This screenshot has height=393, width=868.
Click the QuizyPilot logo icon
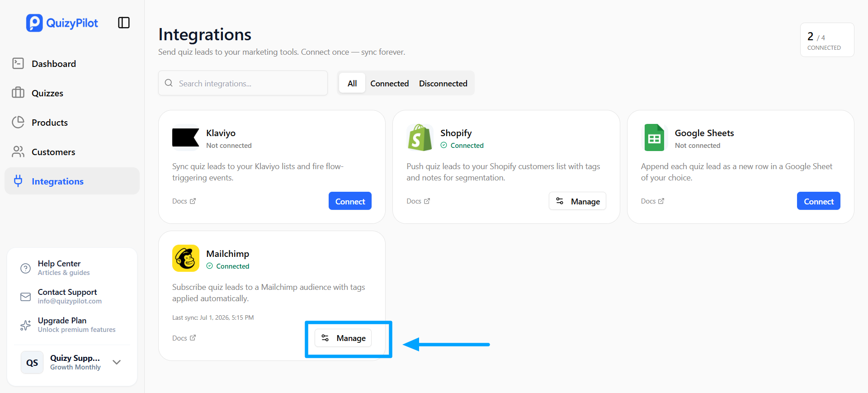[34, 23]
